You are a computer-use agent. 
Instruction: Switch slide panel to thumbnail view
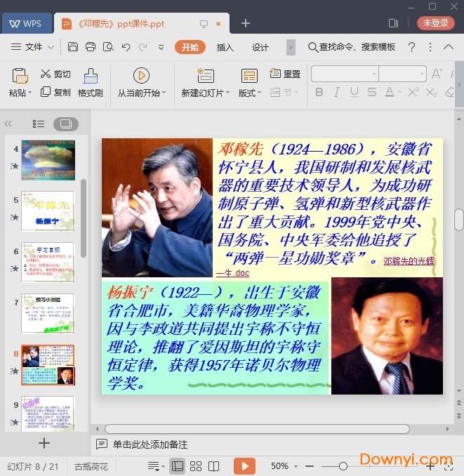click(x=66, y=124)
